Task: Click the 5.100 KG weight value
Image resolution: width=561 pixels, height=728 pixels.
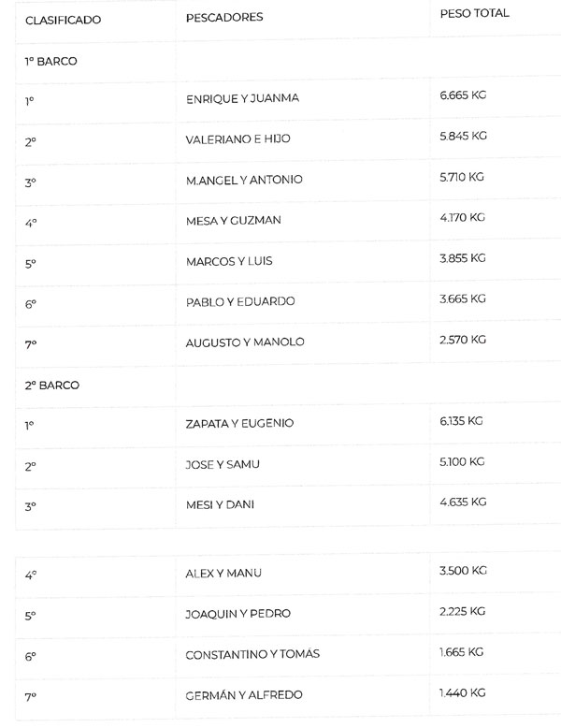Action: (463, 461)
